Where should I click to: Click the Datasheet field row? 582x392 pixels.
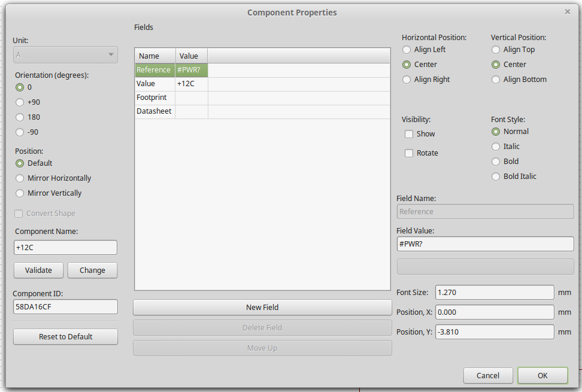pos(154,111)
